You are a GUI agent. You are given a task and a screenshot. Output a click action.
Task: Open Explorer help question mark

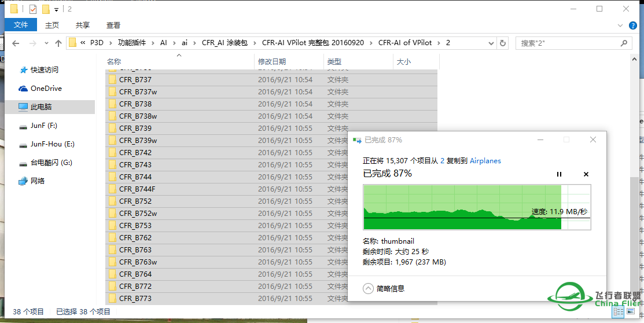[x=634, y=25]
